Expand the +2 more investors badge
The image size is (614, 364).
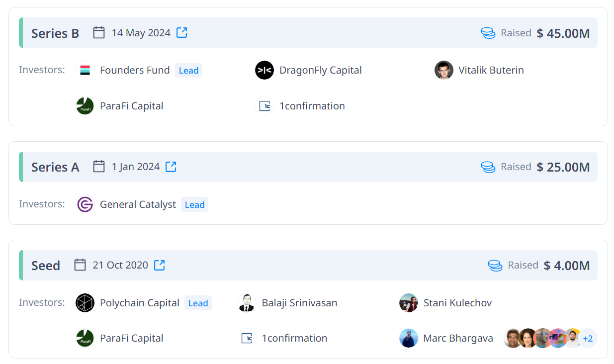588,338
